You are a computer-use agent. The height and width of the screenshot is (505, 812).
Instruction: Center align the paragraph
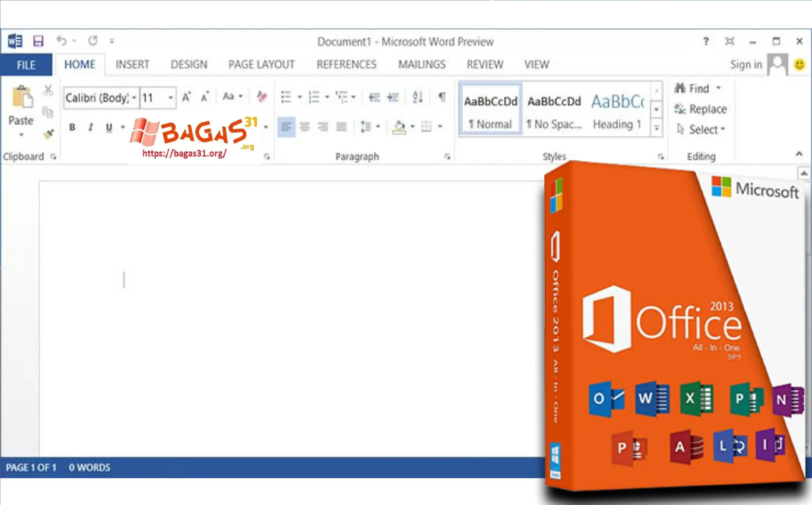[x=304, y=127]
